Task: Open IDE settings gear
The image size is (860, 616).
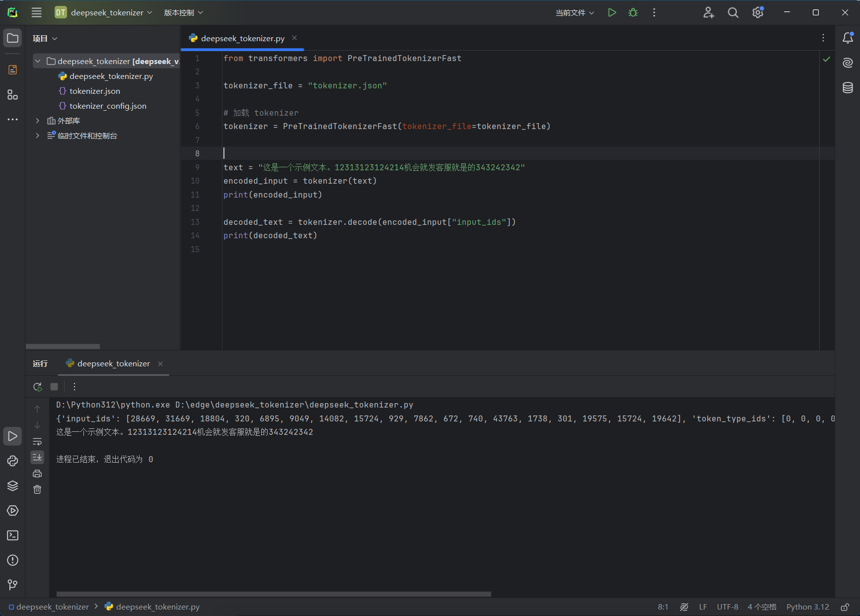Action: (x=758, y=12)
